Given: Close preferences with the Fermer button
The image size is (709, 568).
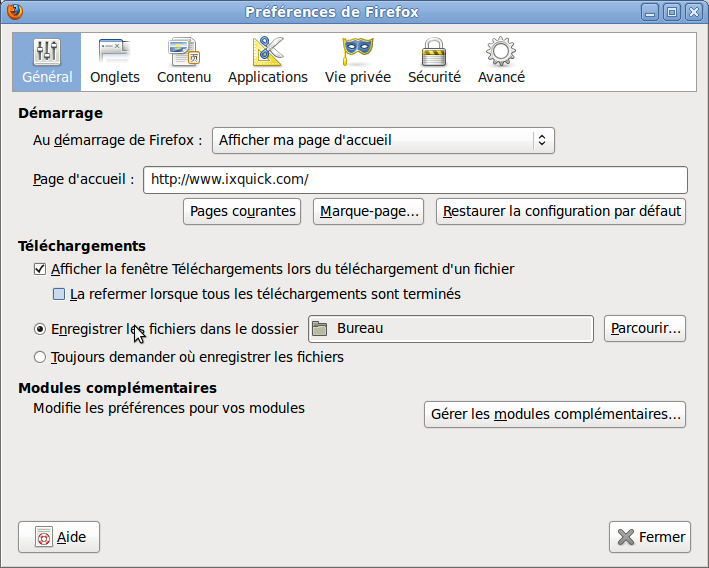Looking at the screenshot, I should pos(650,537).
